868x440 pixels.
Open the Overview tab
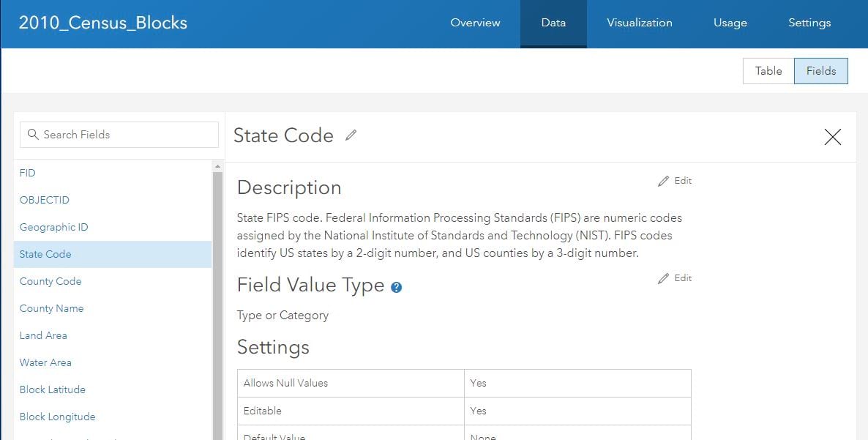pos(475,23)
